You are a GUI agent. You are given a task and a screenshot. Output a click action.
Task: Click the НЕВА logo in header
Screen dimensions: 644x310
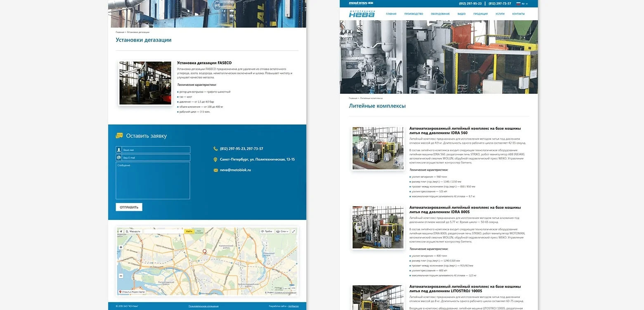click(x=362, y=14)
